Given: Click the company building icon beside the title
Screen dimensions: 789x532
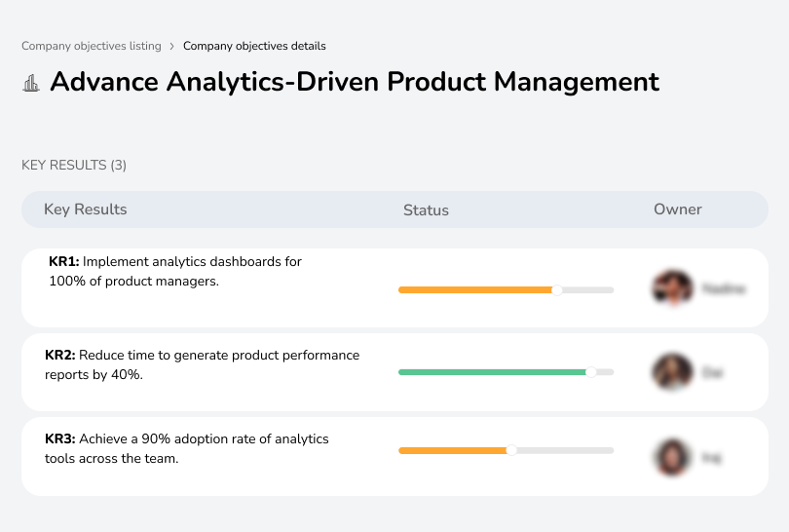Looking at the screenshot, I should point(31,83).
